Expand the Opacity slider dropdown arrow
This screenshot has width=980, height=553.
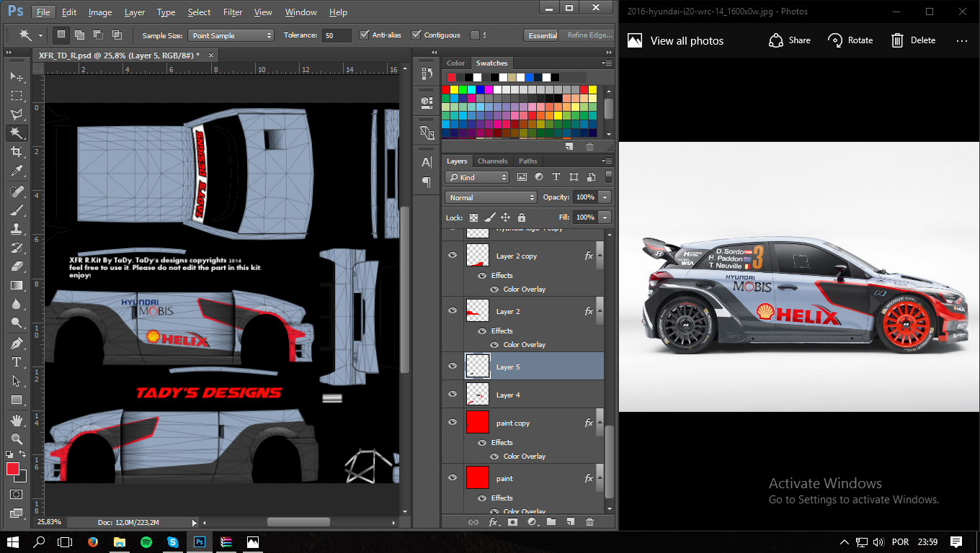[x=605, y=197]
